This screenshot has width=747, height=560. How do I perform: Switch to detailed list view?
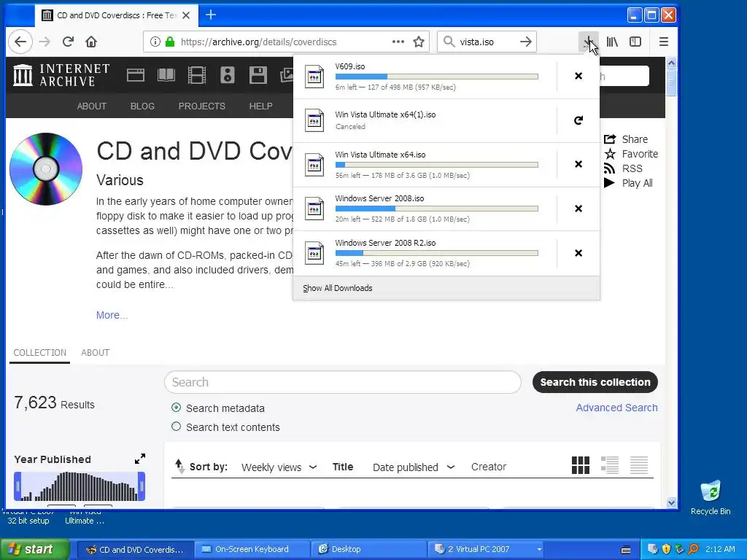610,465
